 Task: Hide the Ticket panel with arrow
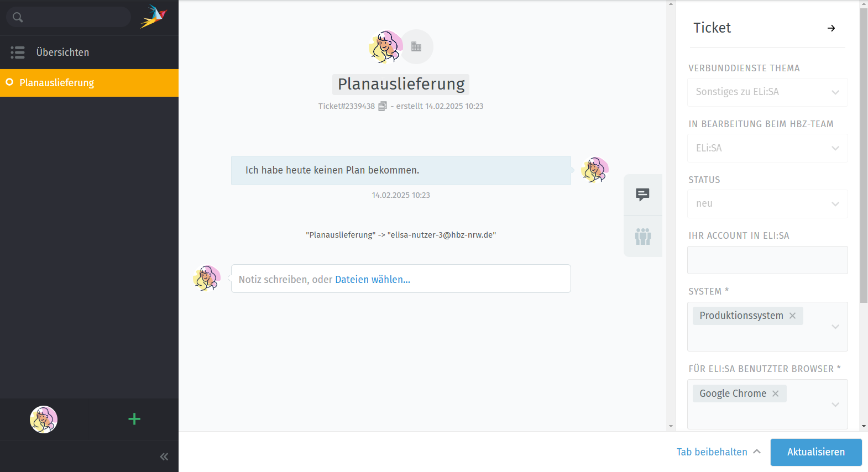point(831,28)
